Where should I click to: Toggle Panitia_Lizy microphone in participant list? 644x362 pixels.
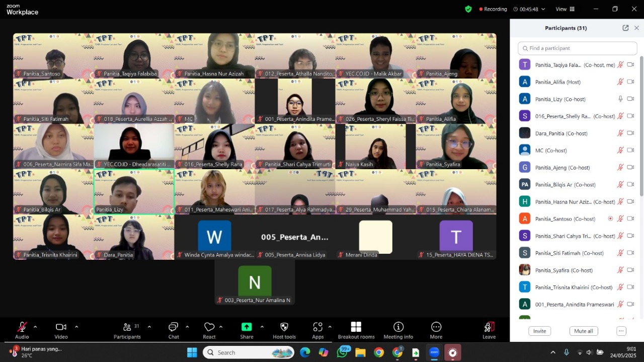(x=620, y=99)
